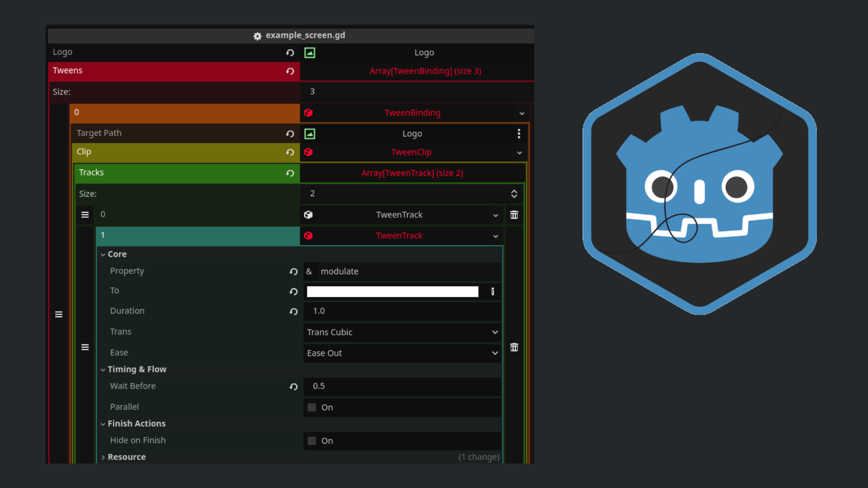Image resolution: width=868 pixels, height=488 pixels.
Task: Revert the Tweens array property
Action: point(290,71)
